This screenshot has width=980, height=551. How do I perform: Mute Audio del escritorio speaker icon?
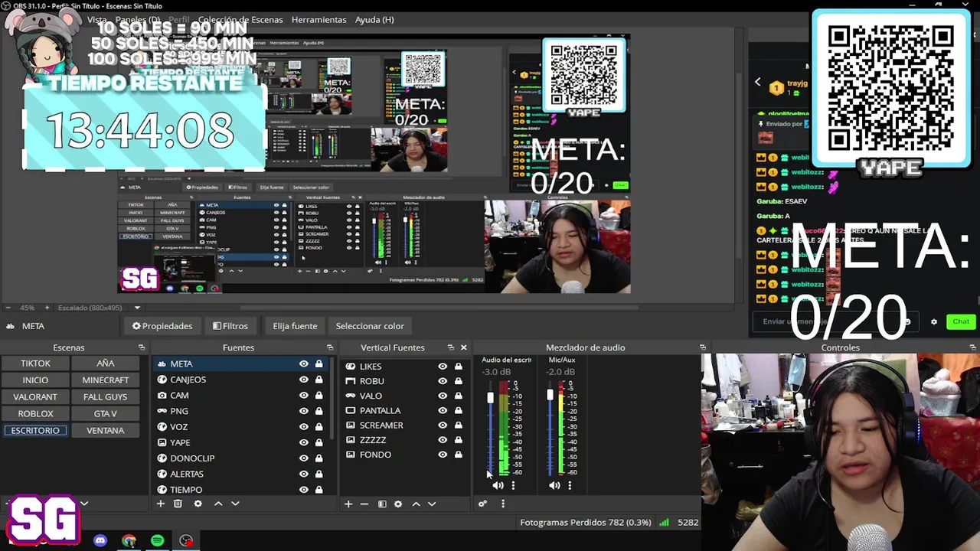coord(498,485)
